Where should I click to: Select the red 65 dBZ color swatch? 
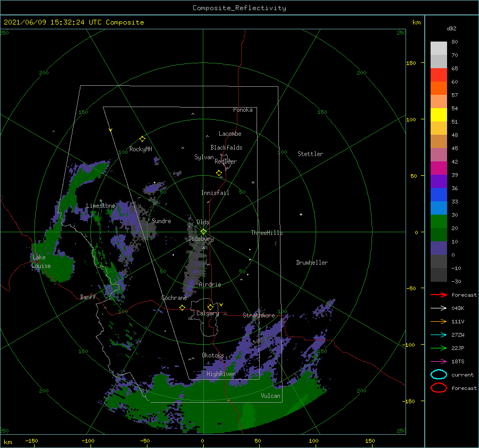tap(439, 75)
